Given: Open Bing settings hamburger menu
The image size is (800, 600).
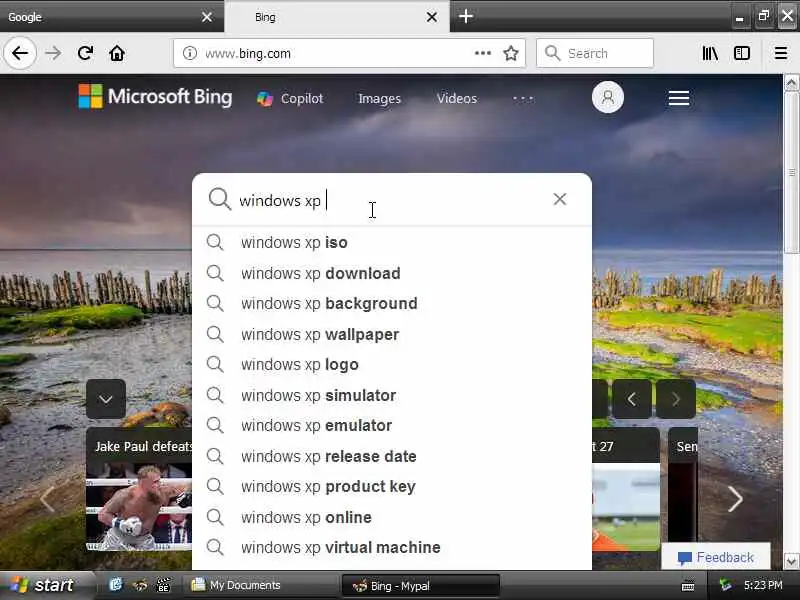Looking at the screenshot, I should point(679,97).
